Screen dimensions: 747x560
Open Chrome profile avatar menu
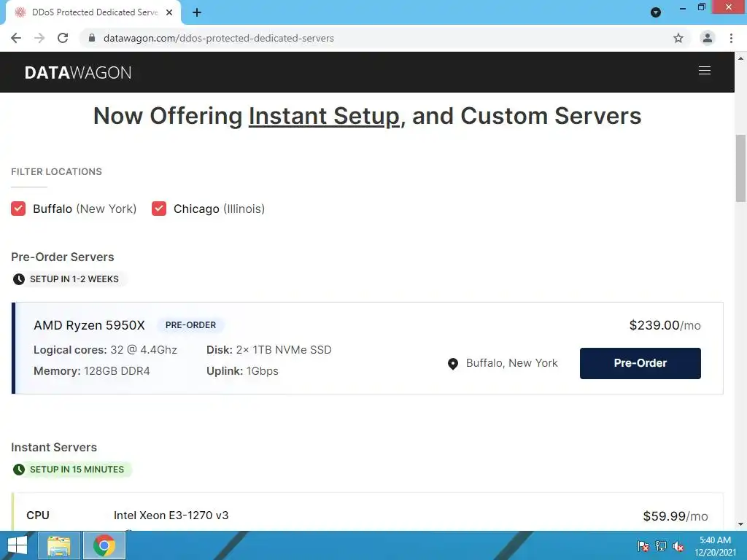(x=707, y=38)
